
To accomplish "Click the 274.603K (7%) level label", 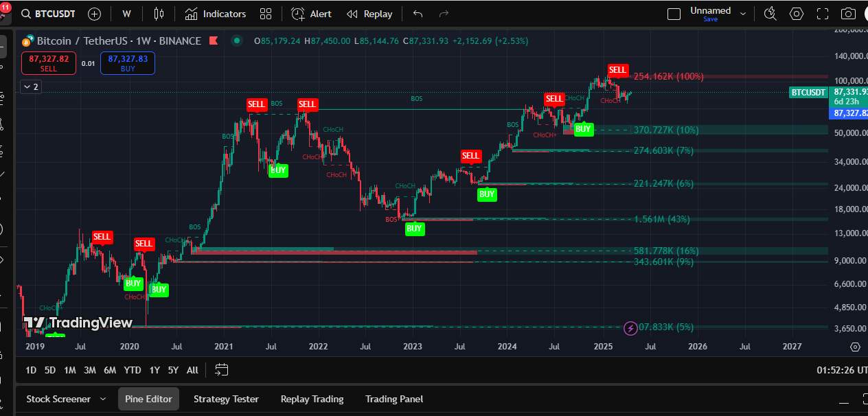I will pos(663,150).
